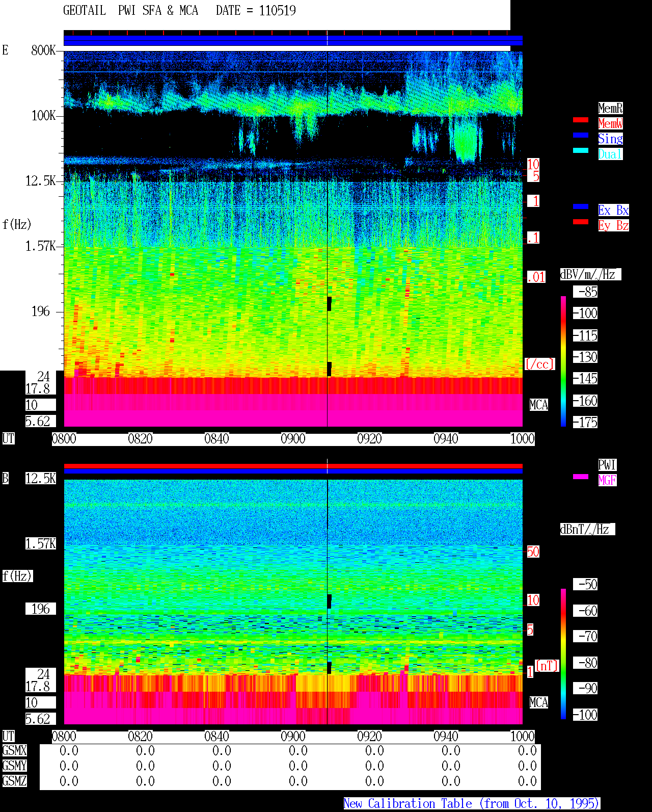Image resolution: width=652 pixels, height=812 pixels.
Task: Select the Dual legend label
Action: [610, 154]
